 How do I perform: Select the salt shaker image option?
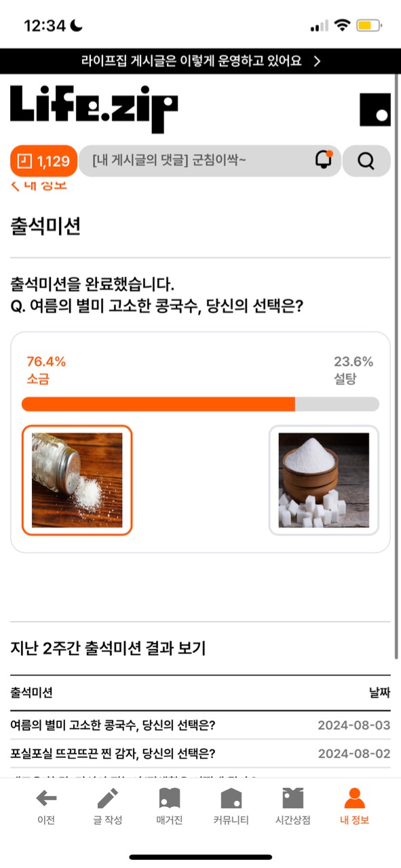[77, 480]
